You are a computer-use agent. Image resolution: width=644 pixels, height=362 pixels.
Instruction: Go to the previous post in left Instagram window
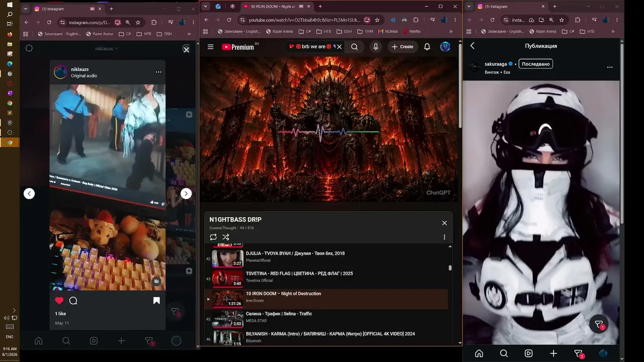(29, 194)
